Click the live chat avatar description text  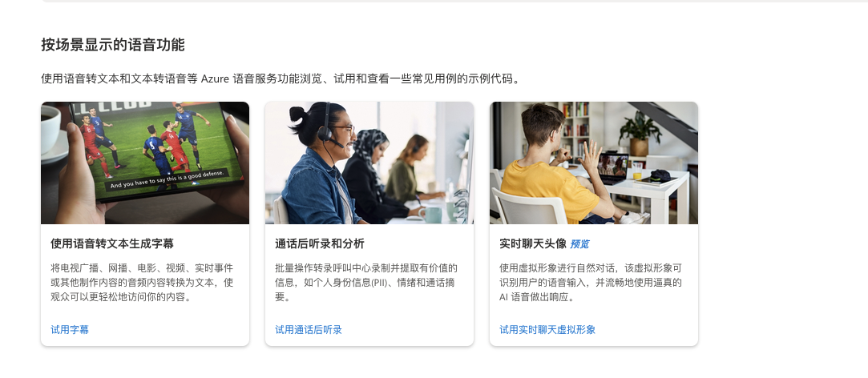click(591, 283)
